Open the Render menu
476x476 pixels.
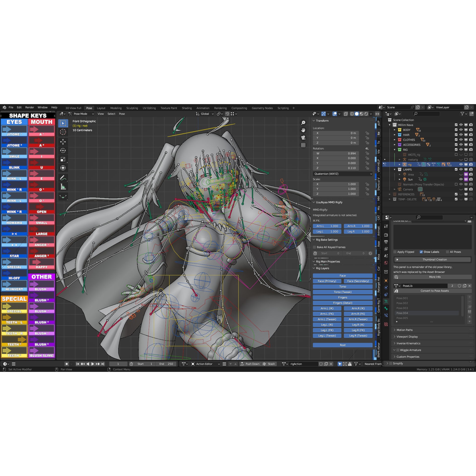pos(30,107)
